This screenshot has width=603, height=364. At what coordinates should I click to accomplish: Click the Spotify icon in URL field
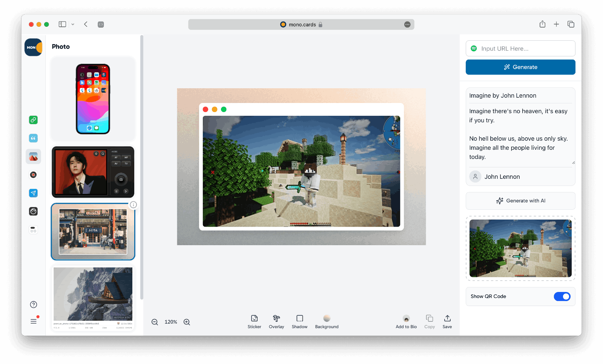pyautogui.click(x=474, y=48)
